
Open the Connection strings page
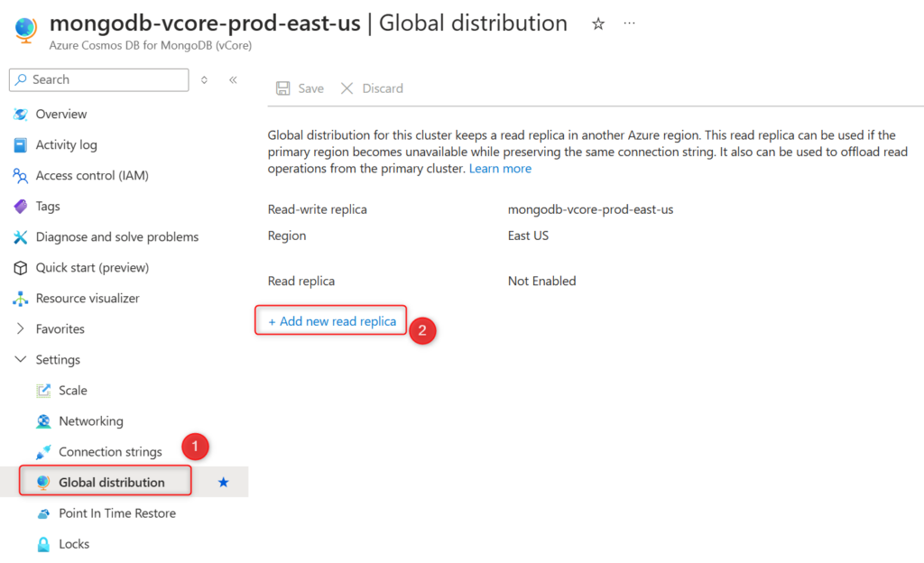pyautogui.click(x=110, y=451)
